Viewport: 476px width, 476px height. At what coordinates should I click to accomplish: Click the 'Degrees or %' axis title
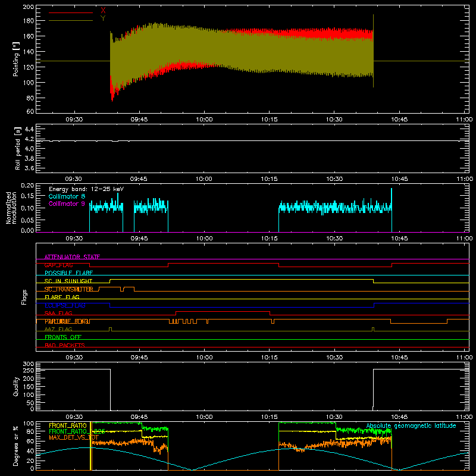coord(16,446)
